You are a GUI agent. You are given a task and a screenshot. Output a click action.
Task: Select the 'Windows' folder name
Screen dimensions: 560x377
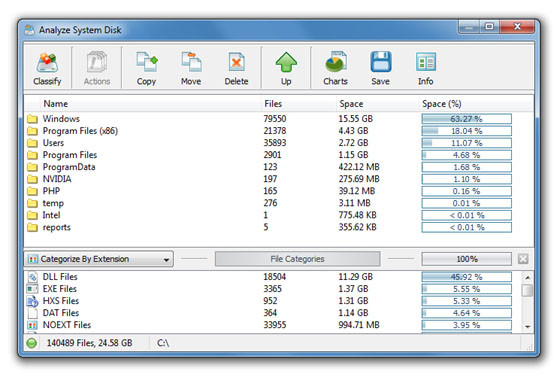[61, 119]
